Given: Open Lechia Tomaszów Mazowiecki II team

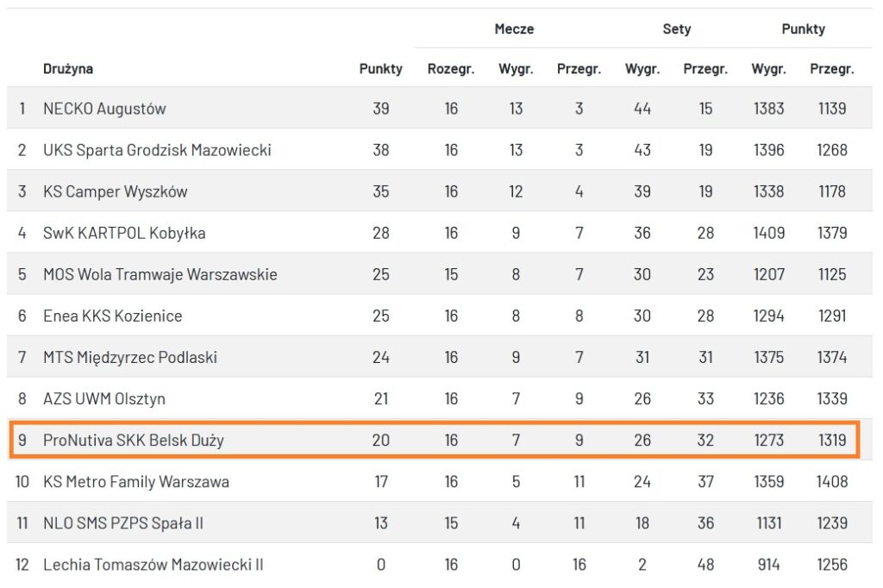Looking at the screenshot, I should [153, 565].
